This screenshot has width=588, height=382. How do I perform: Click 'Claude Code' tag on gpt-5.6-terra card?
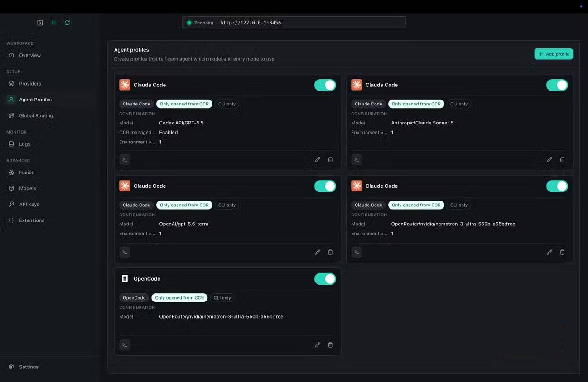(x=136, y=205)
